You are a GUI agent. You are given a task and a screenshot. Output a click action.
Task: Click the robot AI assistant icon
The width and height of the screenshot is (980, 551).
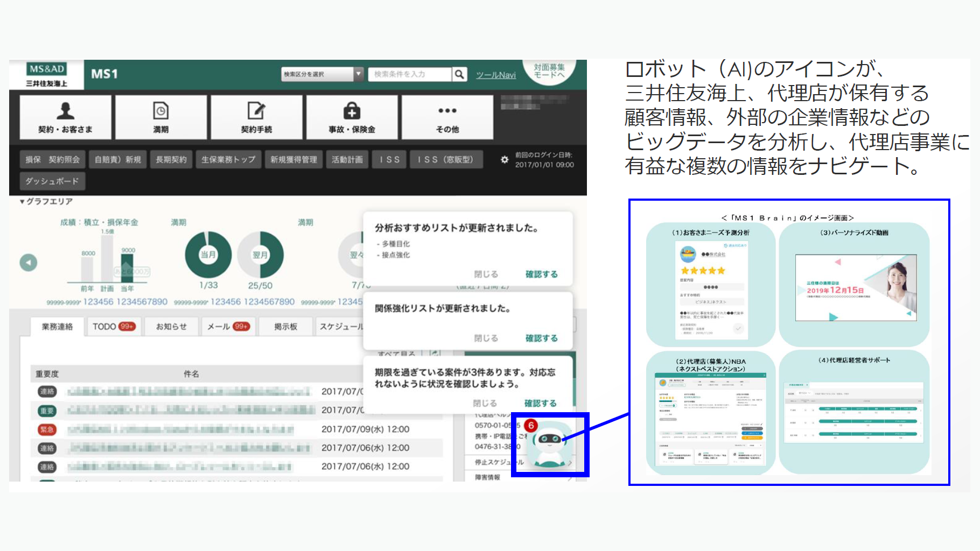pyautogui.click(x=549, y=444)
